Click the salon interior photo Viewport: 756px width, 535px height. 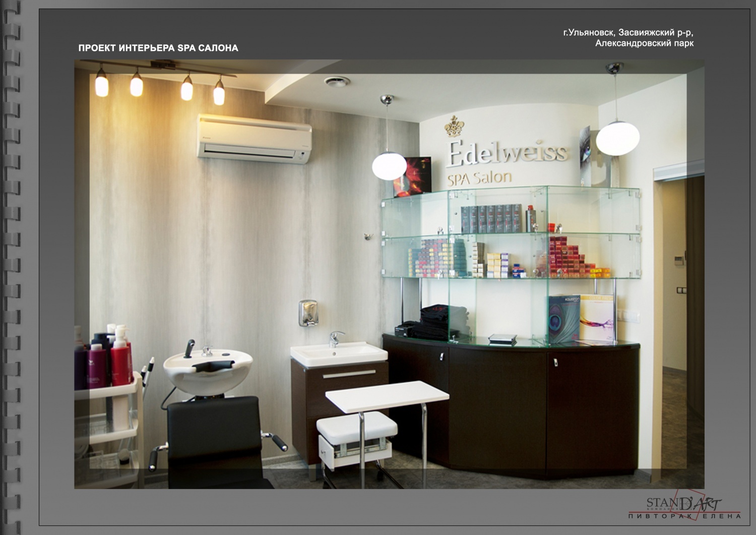(x=389, y=274)
